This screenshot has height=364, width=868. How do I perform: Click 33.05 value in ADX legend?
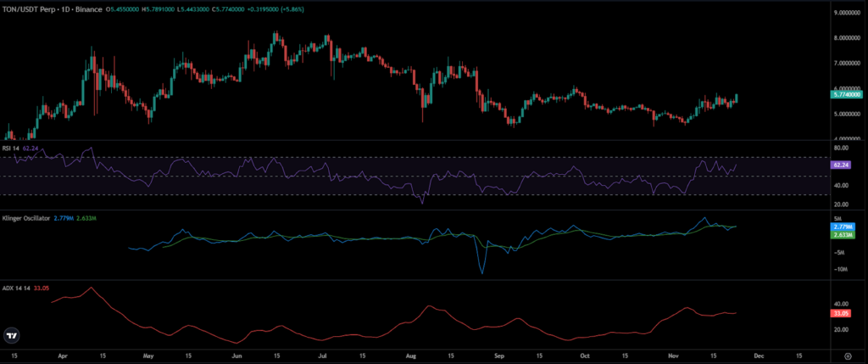(x=41, y=288)
